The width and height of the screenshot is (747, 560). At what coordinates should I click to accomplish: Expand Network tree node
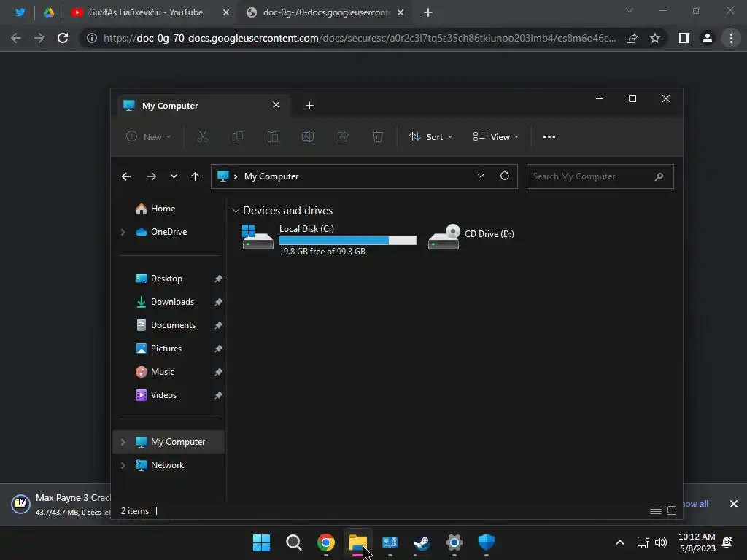pyautogui.click(x=123, y=465)
